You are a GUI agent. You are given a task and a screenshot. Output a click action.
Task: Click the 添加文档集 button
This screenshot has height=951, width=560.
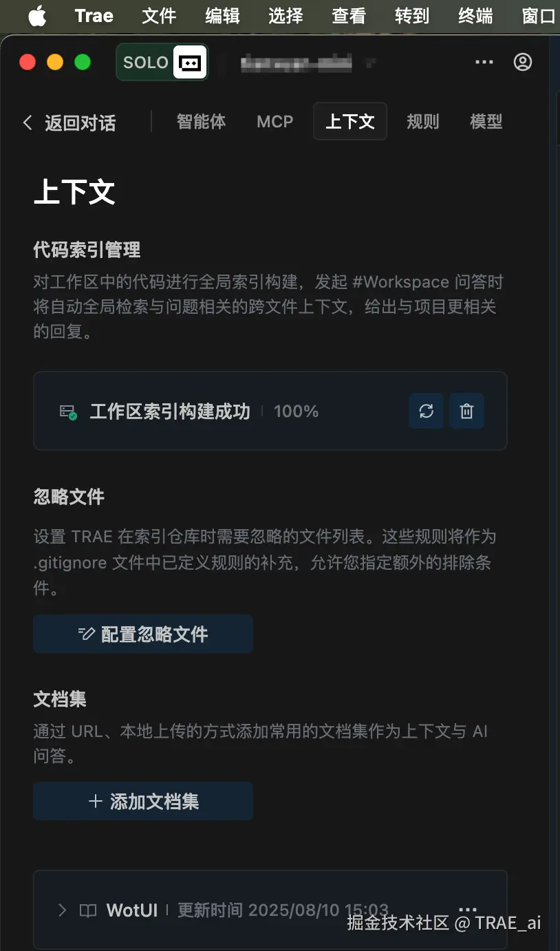143,801
